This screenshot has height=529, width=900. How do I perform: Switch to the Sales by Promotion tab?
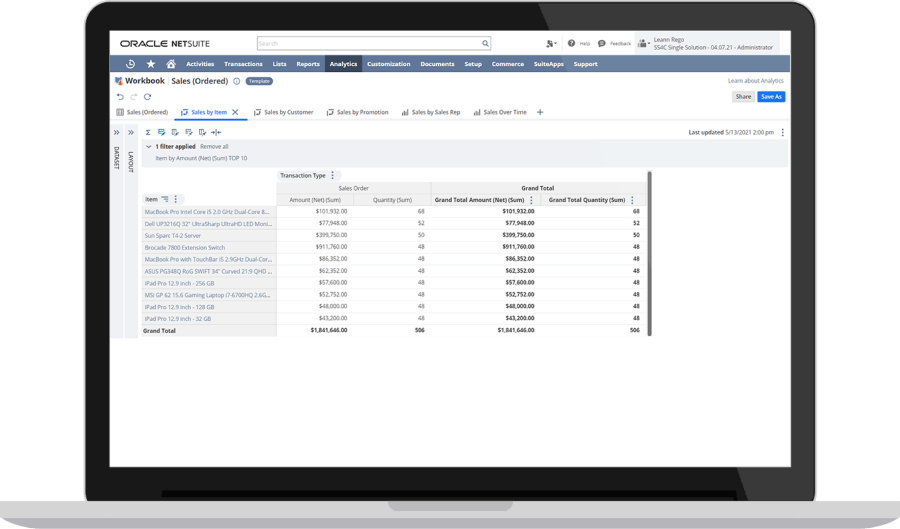358,112
